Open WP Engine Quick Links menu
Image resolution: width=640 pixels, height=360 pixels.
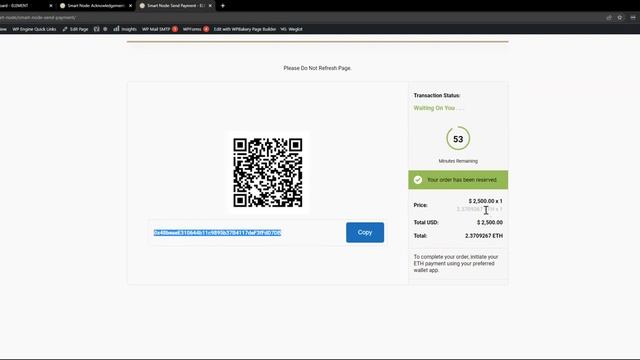(34, 29)
